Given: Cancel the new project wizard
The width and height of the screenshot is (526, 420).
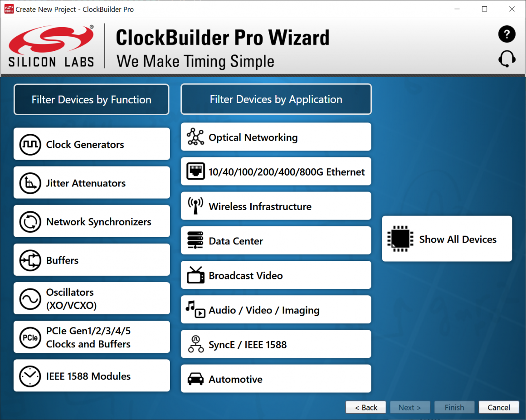Looking at the screenshot, I should (x=499, y=407).
